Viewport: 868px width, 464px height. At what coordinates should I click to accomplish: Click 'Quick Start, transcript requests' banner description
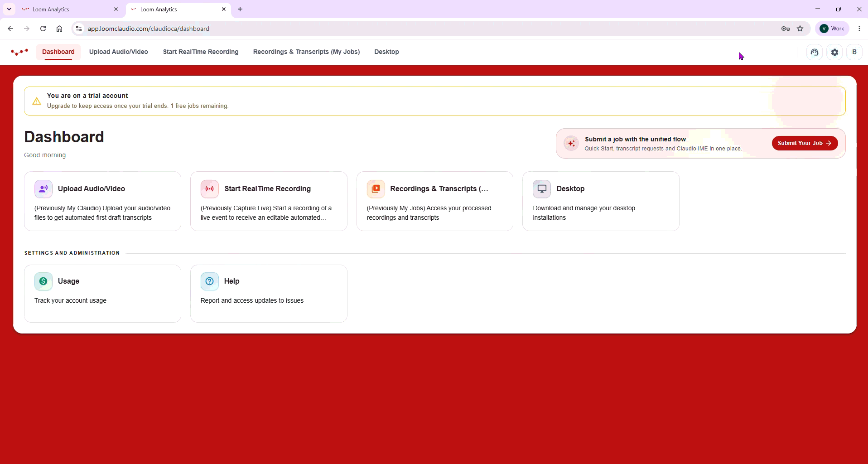(663, 149)
